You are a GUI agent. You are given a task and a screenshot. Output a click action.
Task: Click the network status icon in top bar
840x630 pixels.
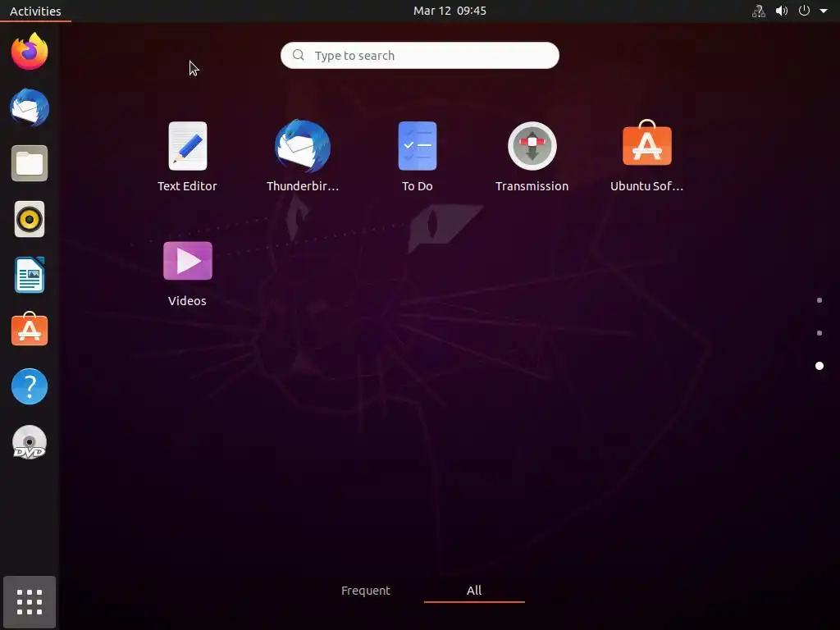pyautogui.click(x=759, y=11)
